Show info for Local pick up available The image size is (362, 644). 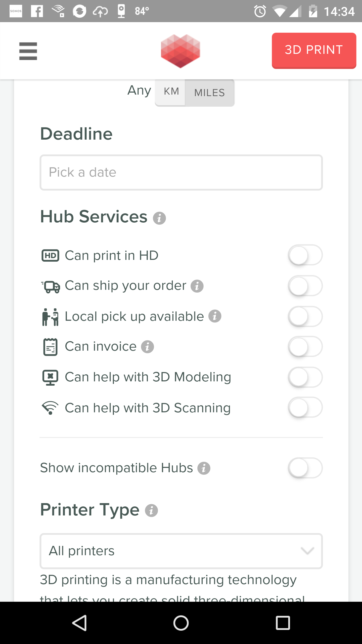click(x=215, y=316)
